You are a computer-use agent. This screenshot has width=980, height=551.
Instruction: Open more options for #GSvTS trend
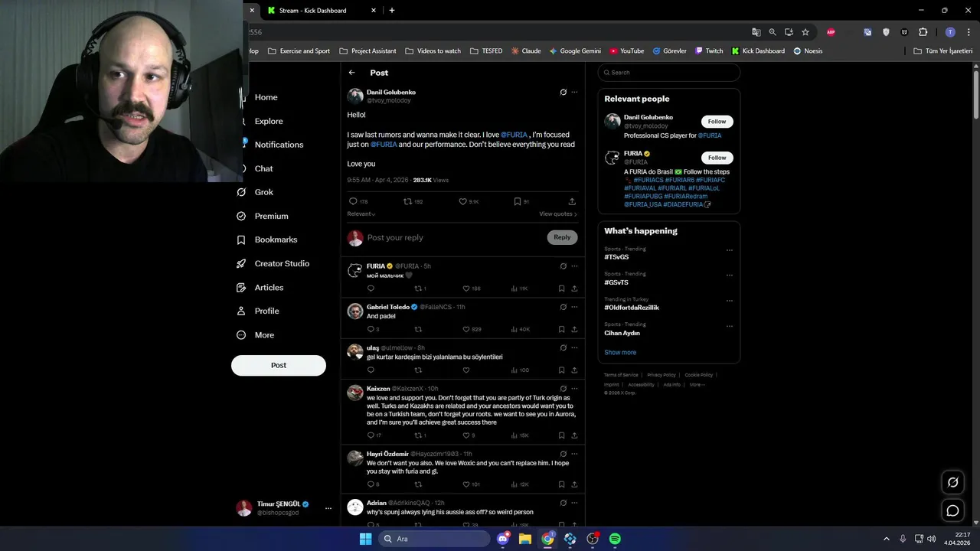pyautogui.click(x=729, y=275)
